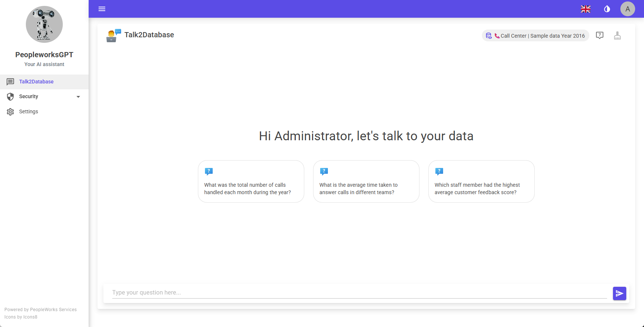
Task: Click question icon on monthly calls card
Action: click(209, 172)
